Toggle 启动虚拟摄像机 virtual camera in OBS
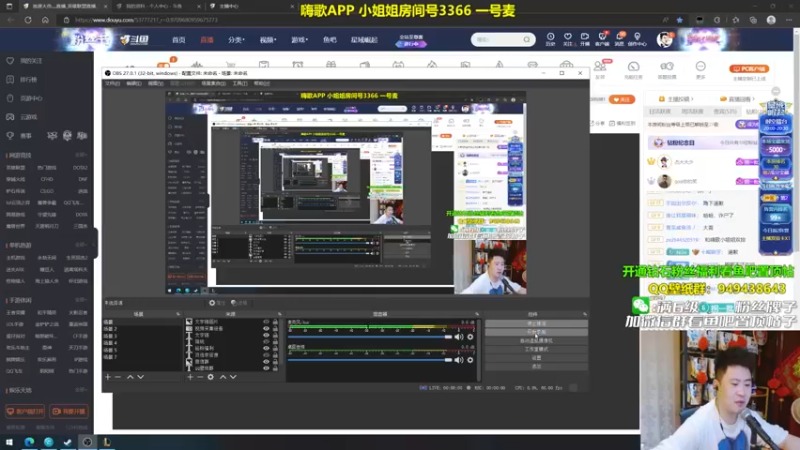 536,341
